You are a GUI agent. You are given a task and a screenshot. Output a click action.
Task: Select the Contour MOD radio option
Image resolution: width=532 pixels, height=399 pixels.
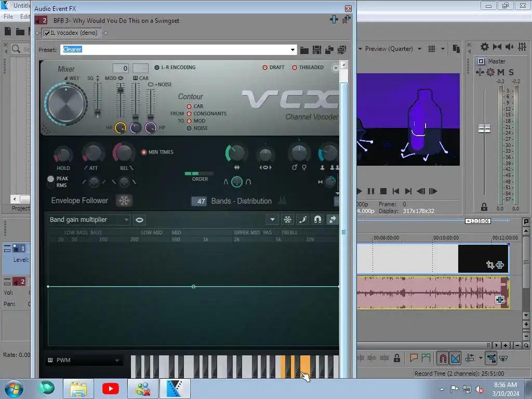point(189,121)
